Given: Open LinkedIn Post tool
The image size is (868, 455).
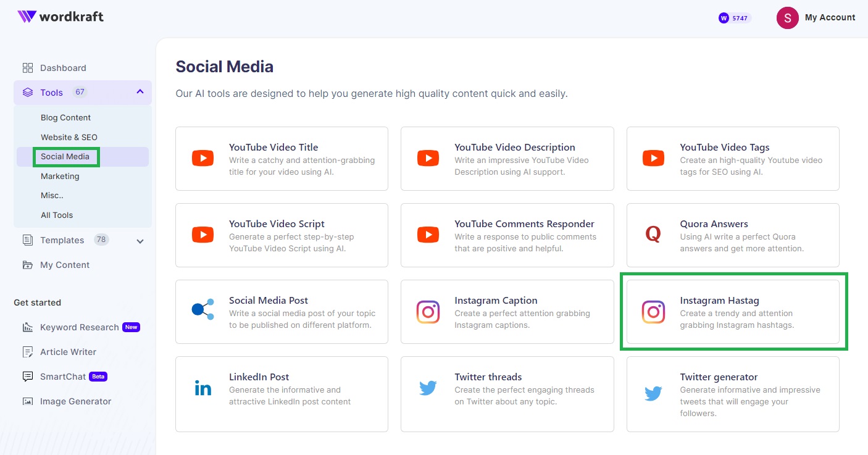Looking at the screenshot, I should pos(282,394).
